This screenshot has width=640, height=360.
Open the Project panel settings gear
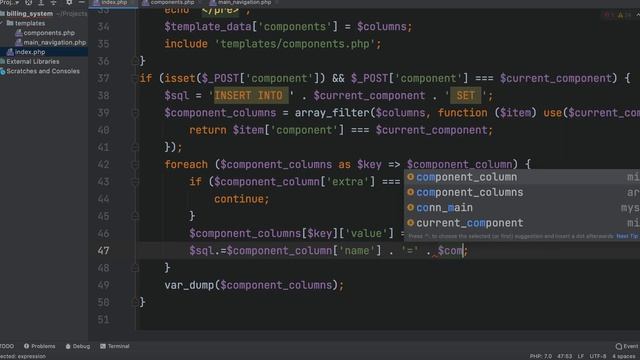click(x=69, y=2)
